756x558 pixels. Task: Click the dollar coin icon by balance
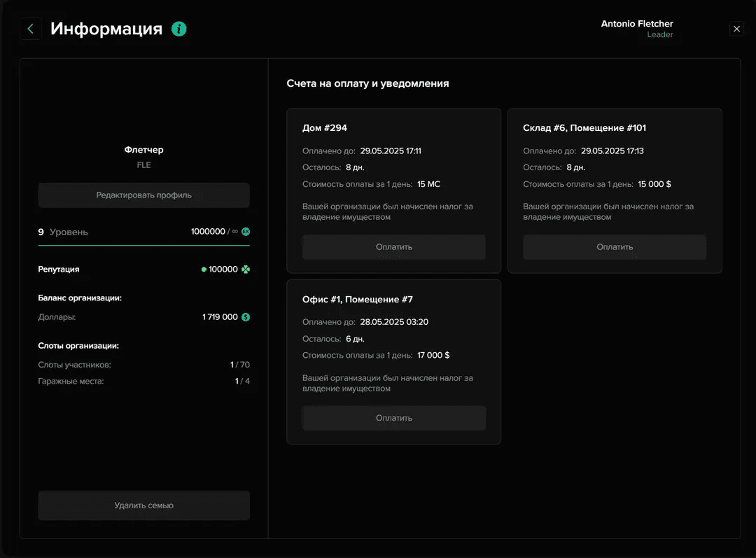(x=246, y=317)
